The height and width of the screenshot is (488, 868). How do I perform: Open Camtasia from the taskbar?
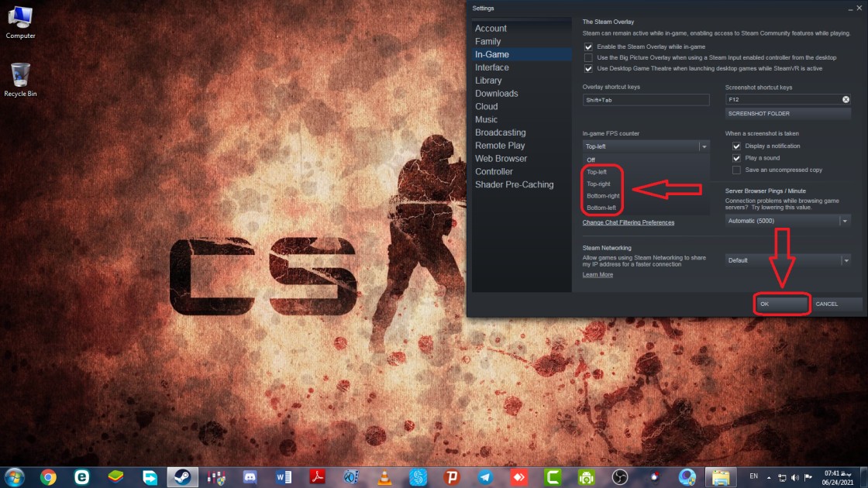tap(553, 477)
